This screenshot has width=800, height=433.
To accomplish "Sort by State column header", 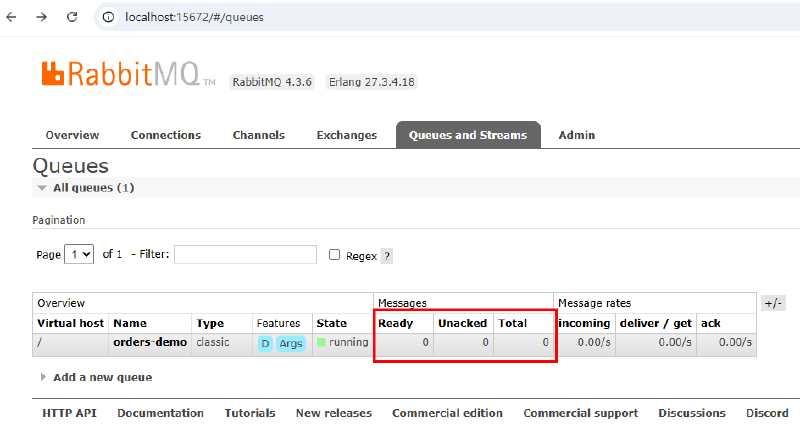I will pyautogui.click(x=332, y=323).
